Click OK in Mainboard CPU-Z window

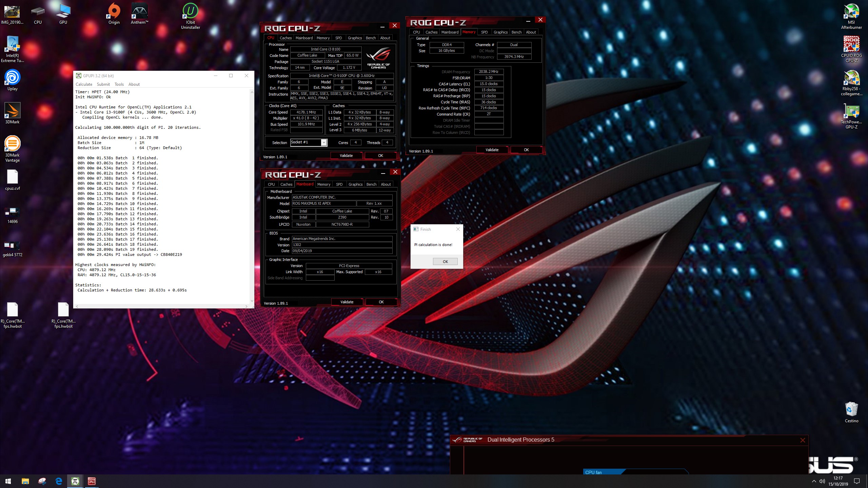click(x=381, y=302)
